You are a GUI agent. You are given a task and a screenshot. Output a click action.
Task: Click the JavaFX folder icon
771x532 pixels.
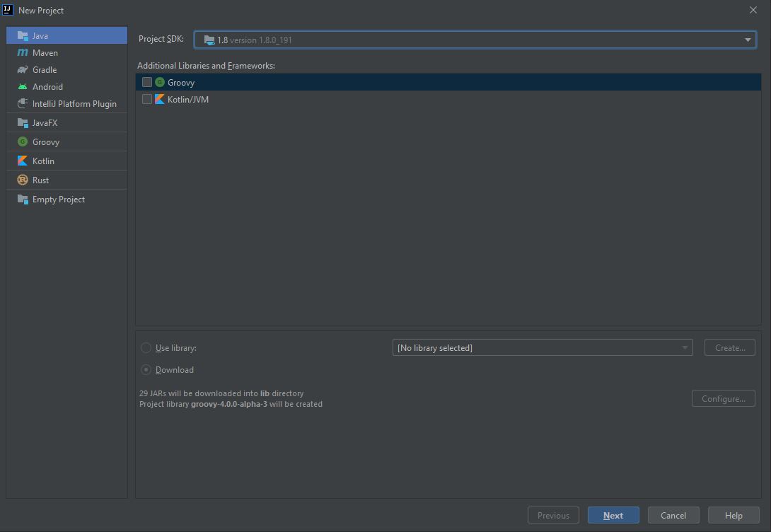pyautogui.click(x=23, y=123)
